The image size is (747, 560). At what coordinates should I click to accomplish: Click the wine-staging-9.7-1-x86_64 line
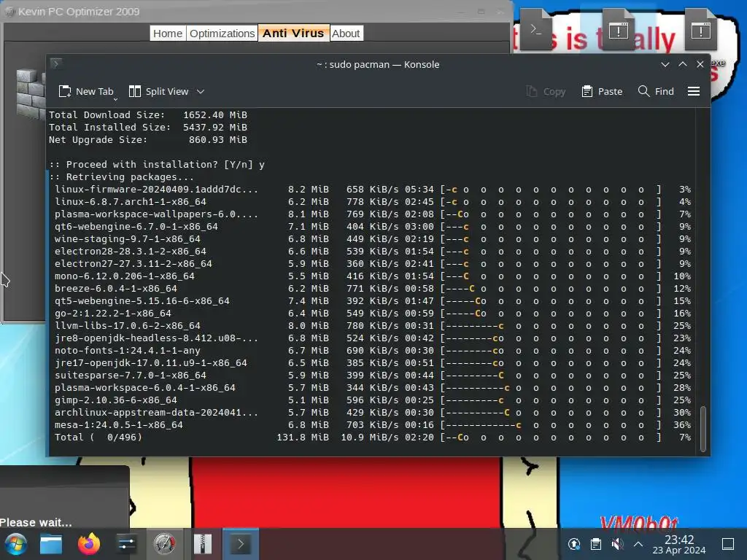pyautogui.click(x=373, y=239)
